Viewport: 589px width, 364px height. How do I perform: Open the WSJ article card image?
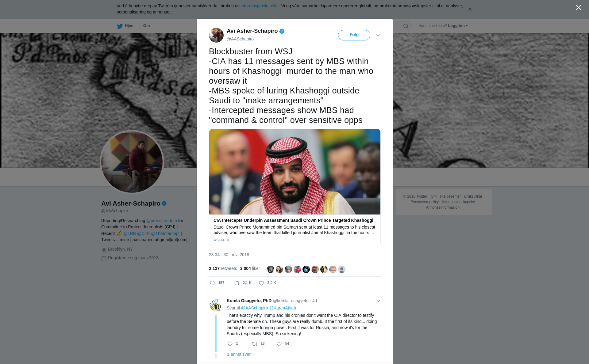point(295,172)
